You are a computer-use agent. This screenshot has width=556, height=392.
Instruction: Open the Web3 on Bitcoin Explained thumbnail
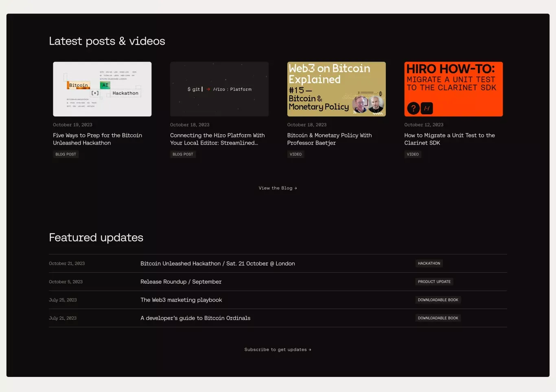click(337, 89)
